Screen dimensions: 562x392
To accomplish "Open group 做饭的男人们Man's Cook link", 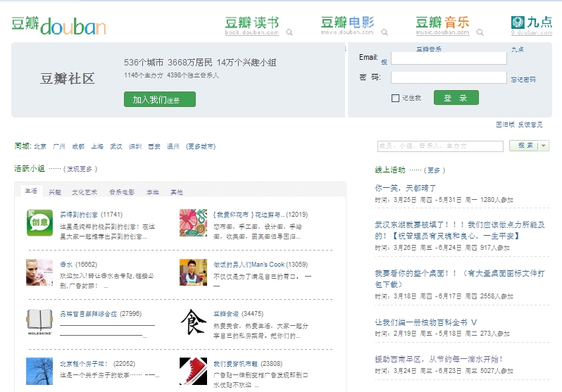I will pyautogui.click(x=249, y=265).
